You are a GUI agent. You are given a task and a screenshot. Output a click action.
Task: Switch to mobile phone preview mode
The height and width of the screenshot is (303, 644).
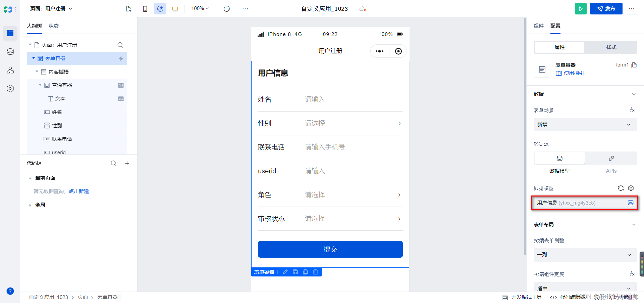(x=145, y=9)
